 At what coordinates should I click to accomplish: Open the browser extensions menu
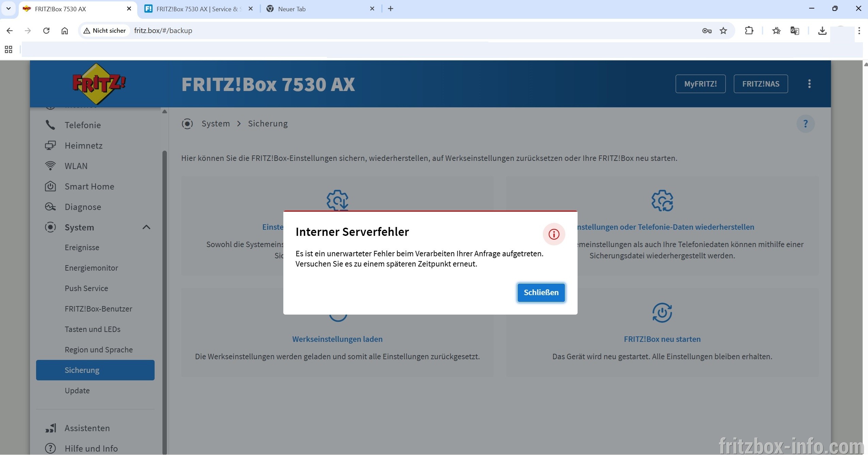(749, 31)
